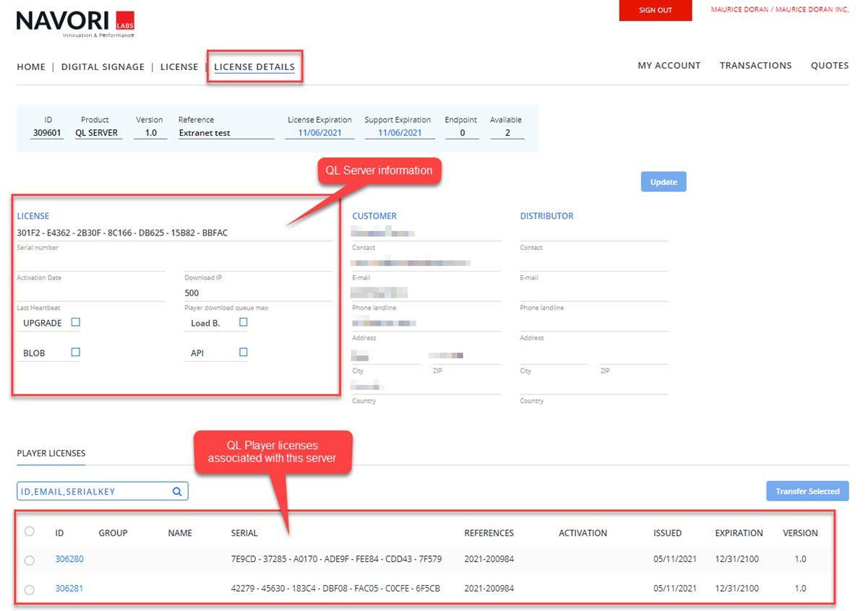Click the Navori Labs logo

[75, 24]
